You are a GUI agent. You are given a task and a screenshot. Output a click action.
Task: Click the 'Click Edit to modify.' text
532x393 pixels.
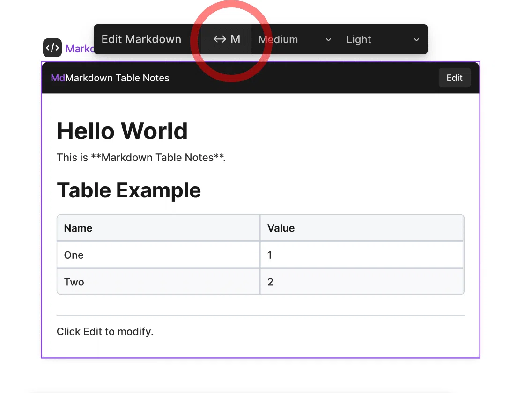click(105, 331)
